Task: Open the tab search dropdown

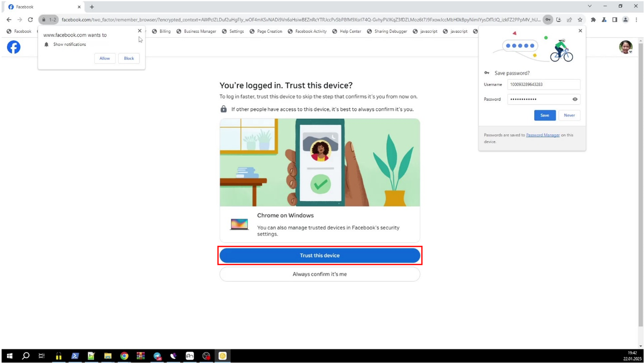Action: coord(590,6)
